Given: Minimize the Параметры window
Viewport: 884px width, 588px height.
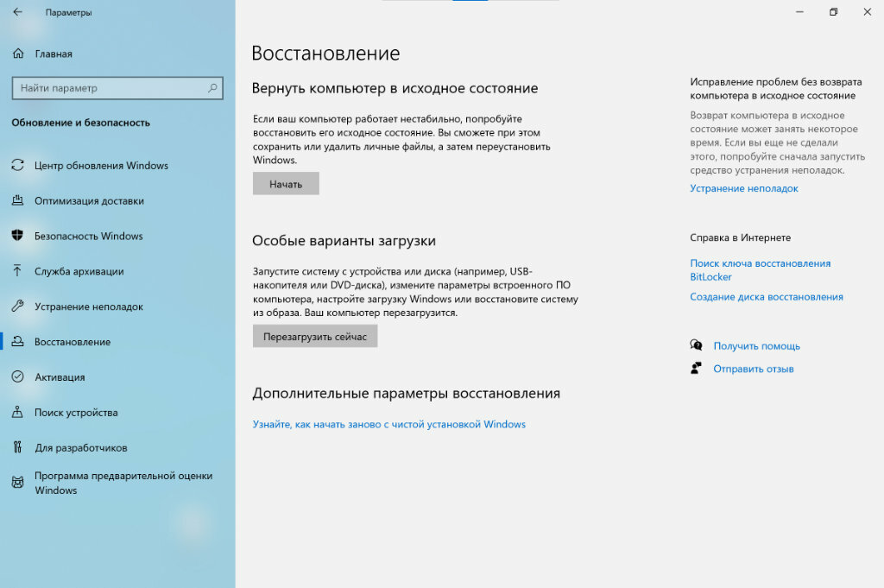Looking at the screenshot, I should (x=799, y=12).
